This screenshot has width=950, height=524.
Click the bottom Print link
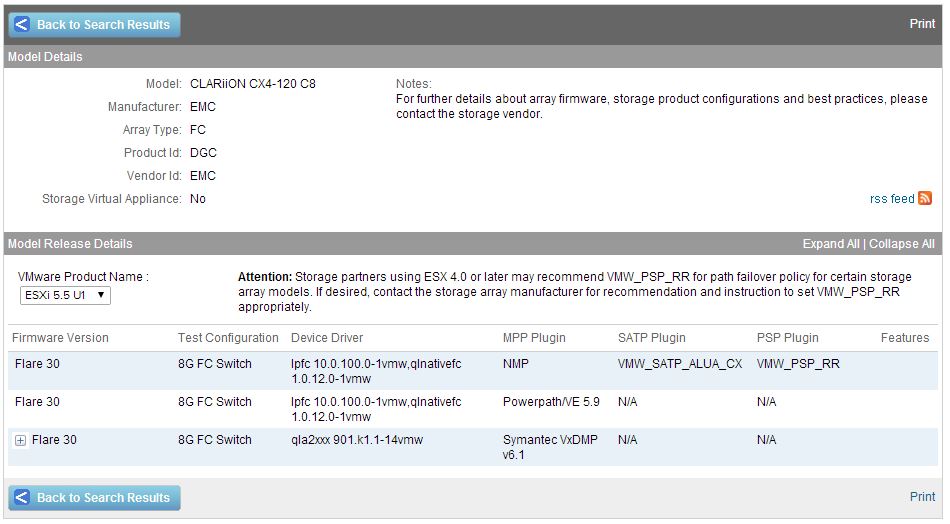point(922,497)
